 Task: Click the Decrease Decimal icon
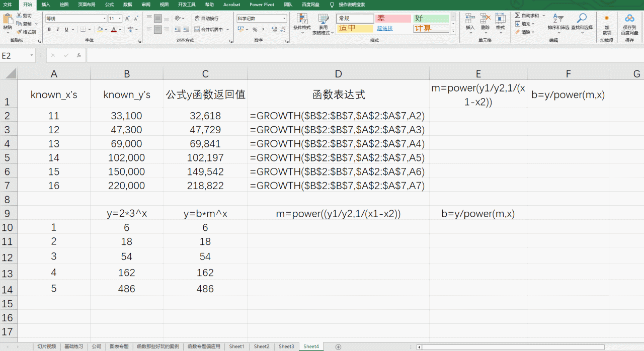pyautogui.click(x=282, y=30)
